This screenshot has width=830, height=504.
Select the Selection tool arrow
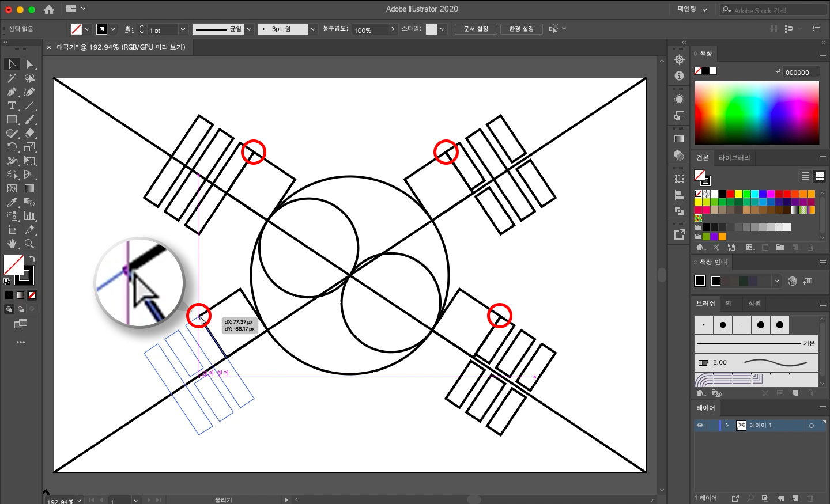(x=12, y=64)
